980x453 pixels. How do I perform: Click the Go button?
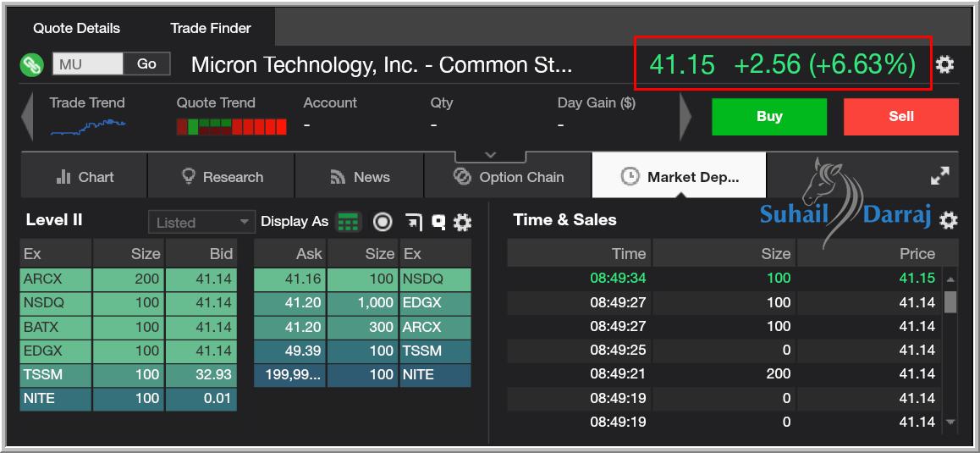click(147, 64)
